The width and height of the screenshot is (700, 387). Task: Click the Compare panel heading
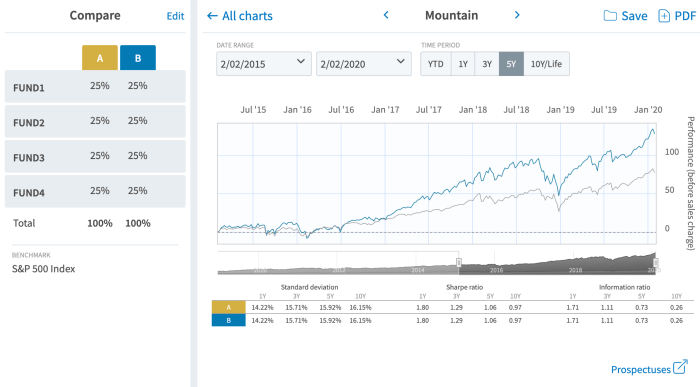(95, 16)
